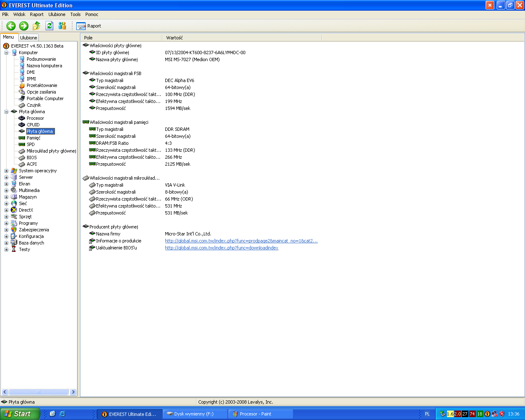Click the Baza danych icon
Viewport: 525px width, 420px height.
point(14,243)
